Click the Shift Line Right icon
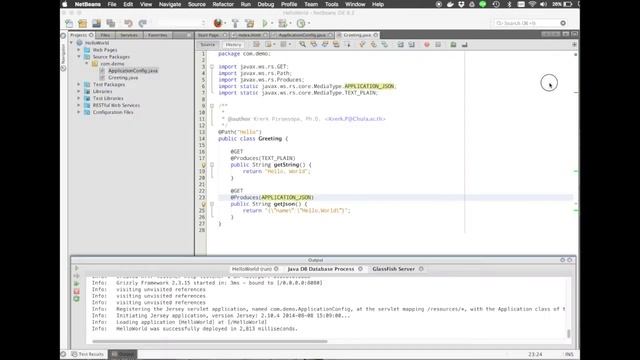The height and width of the screenshot is (360, 640). (411, 44)
